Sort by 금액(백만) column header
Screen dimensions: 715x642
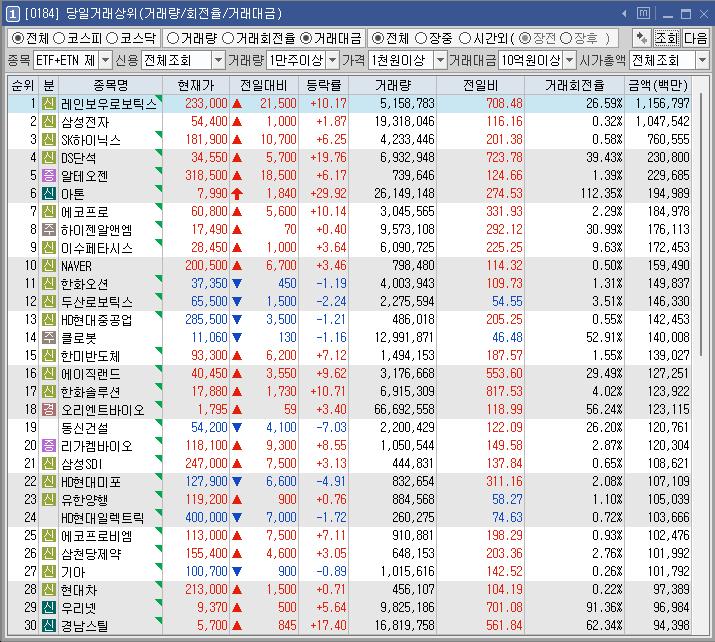coord(658,85)
